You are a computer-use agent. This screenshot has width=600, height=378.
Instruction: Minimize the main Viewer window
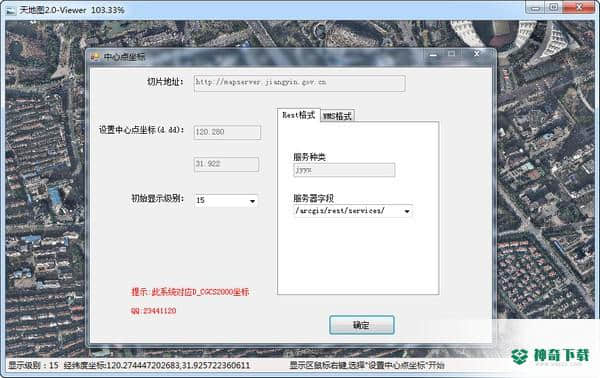coord(535,8)
